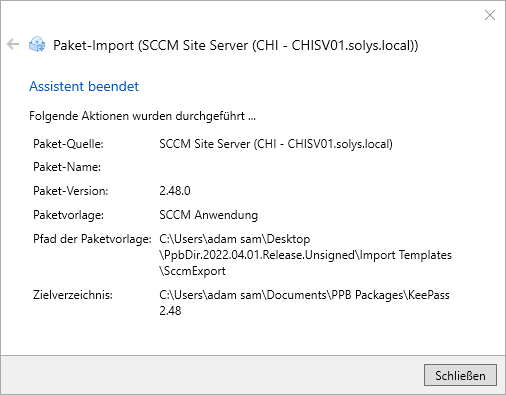This screenshot has height=395, width=506.
Task: Click the Folgende Aktionen wurden durchgeführt text
Action: tap(142, 116)
